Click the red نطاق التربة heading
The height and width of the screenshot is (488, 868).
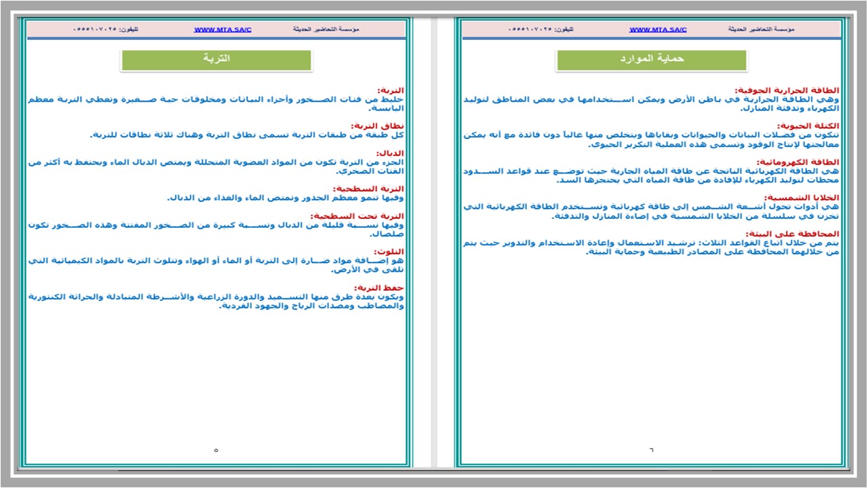tap(376, 125)
